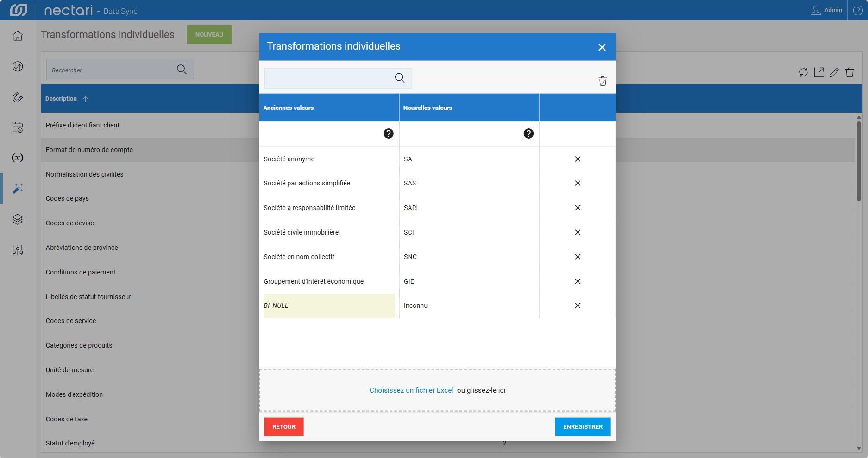Click help icon for Anciennes valeurs column
Image resolution: width=868 pixels, height=458 pixels.
389,134
